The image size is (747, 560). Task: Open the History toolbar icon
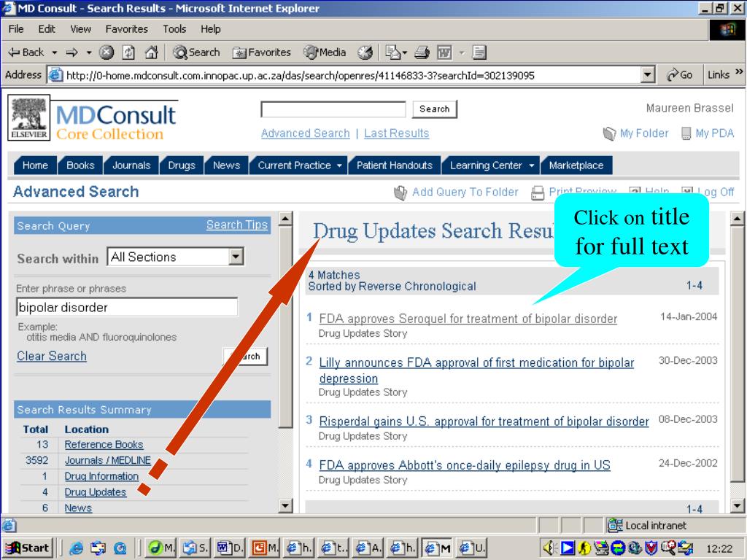pos(365,52)
